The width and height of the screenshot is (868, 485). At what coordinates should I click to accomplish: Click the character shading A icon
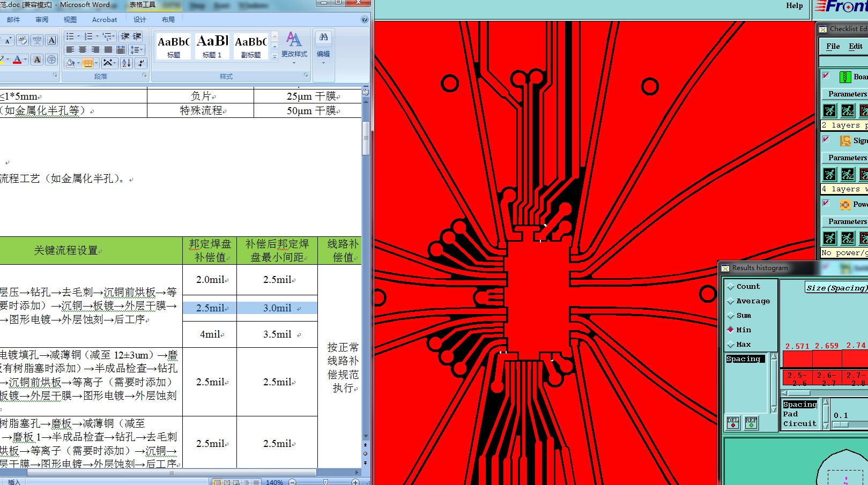coord(37,59)
